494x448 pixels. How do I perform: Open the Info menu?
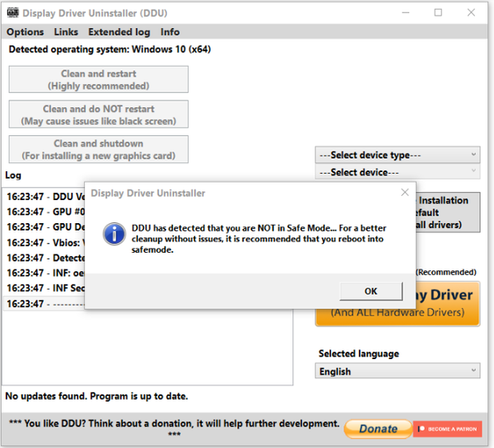170,32
